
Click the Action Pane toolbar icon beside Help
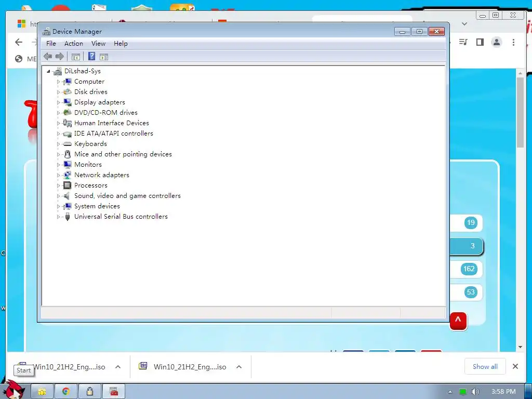point(104,57)
